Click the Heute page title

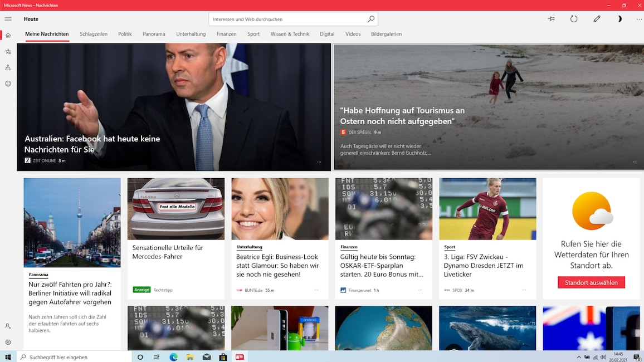(x=31, y=19)
